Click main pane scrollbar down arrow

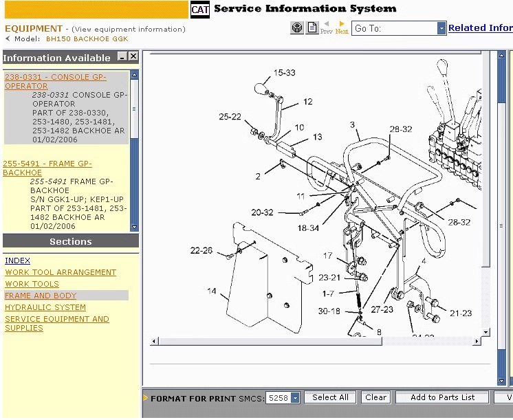click(501, 381)
